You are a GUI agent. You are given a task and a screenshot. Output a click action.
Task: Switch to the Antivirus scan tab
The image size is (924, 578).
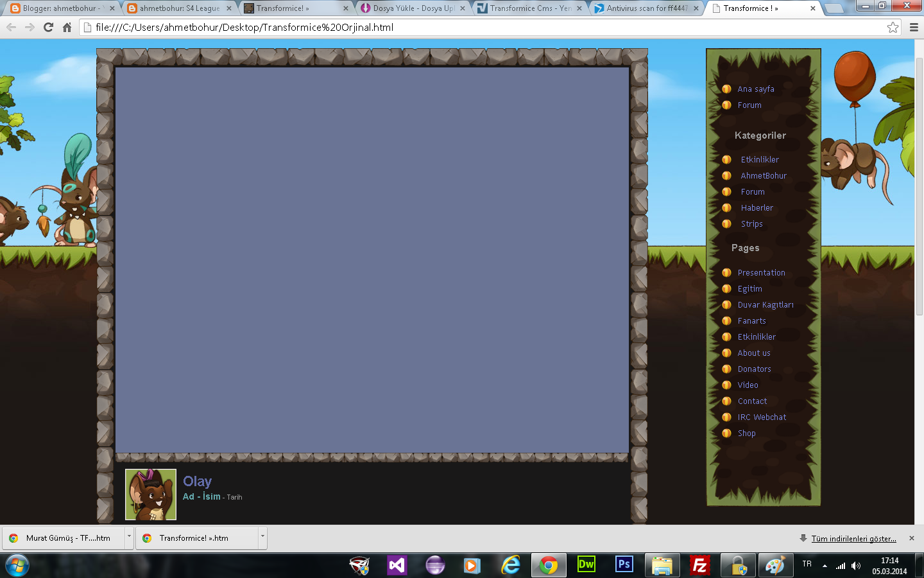647,8
